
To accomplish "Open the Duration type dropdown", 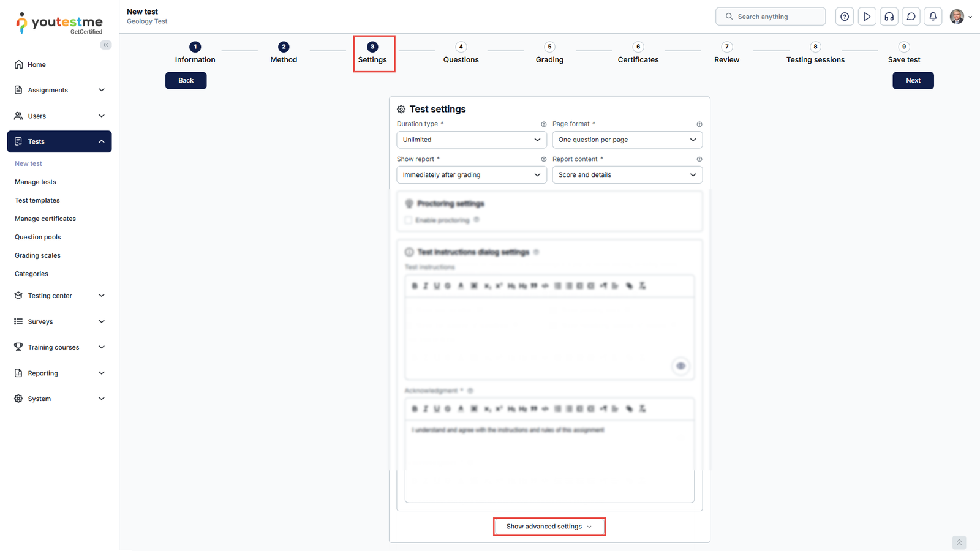I will (x=471, y=140).
